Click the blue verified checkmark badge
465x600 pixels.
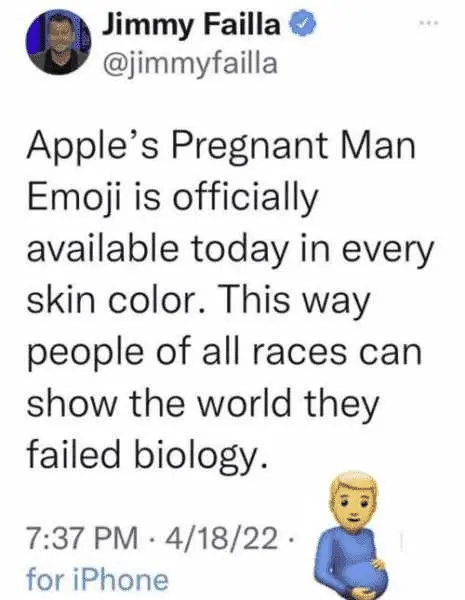tap(304, 24)
